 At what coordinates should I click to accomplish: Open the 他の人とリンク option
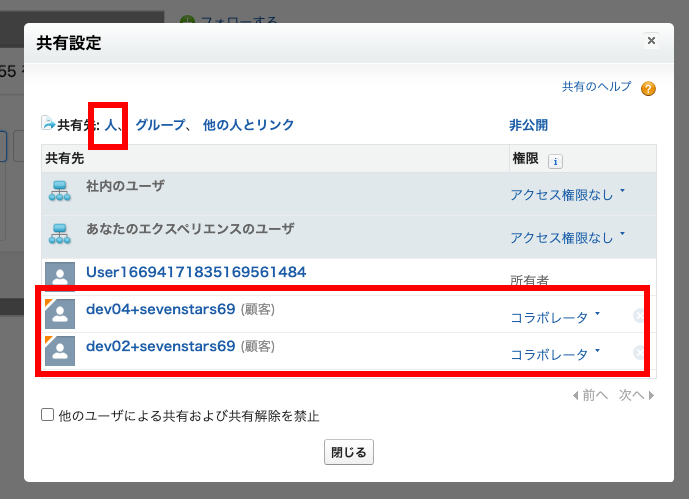coord(248,125)
